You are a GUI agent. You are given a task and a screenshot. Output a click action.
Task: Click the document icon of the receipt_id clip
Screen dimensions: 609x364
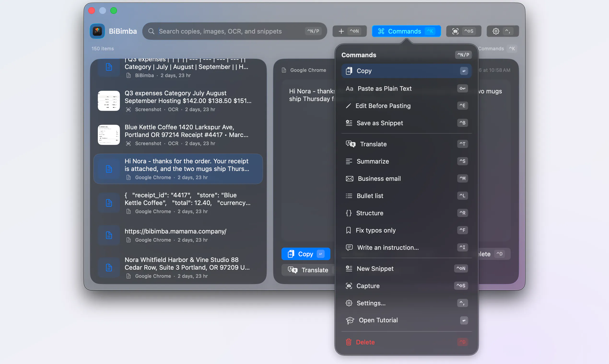tap(109, 203)
